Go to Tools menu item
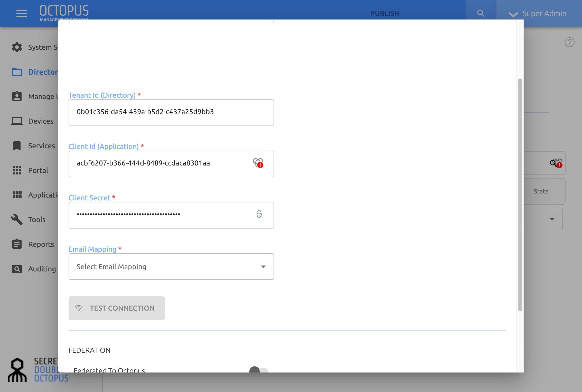This screenshot has width=582, height=392. point(37,220)
